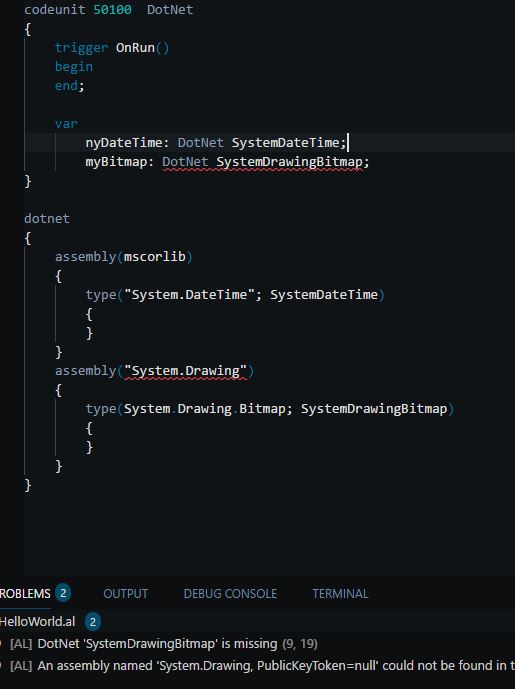Open the TERMINAL tab

pos(340,594)
